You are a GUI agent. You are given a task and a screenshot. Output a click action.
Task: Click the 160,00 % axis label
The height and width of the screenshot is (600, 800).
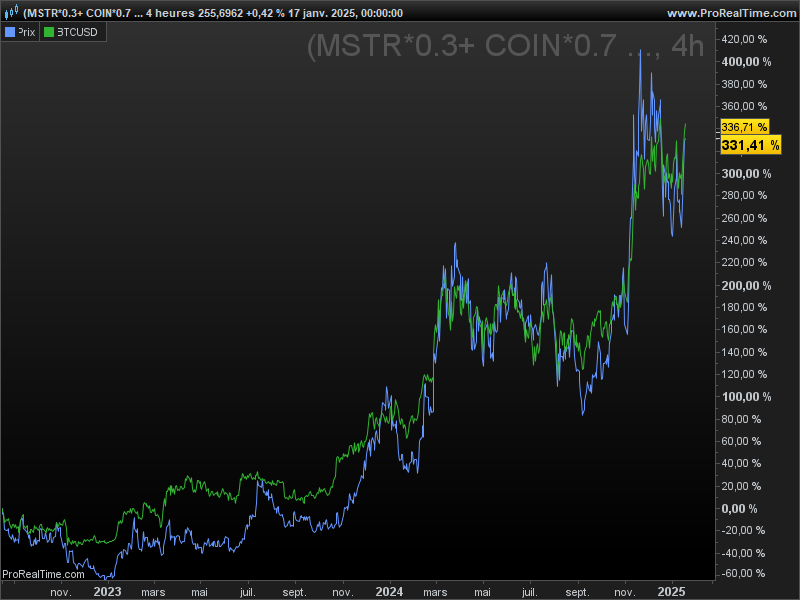(744, 329)
